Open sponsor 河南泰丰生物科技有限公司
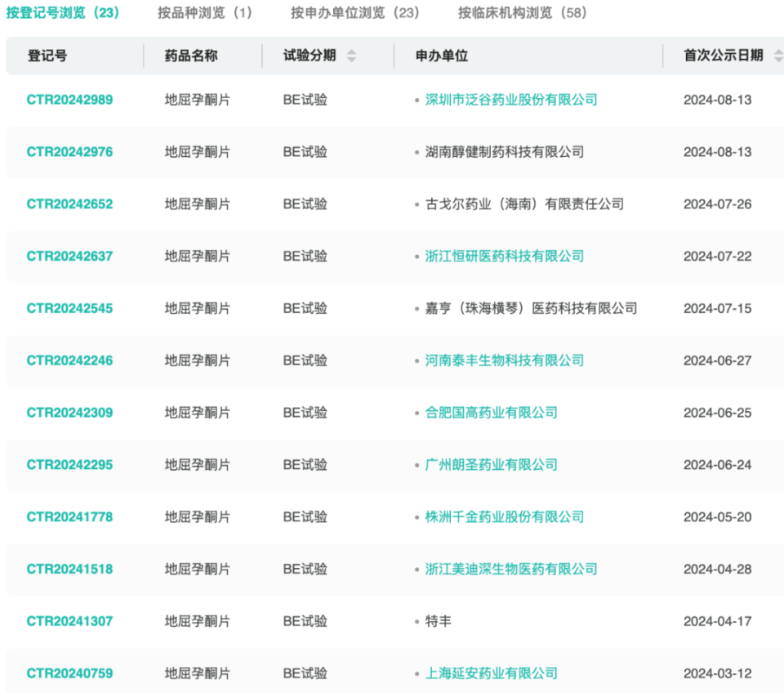The height and width of the screenshot is (693, 784). (x=505, y=360)
